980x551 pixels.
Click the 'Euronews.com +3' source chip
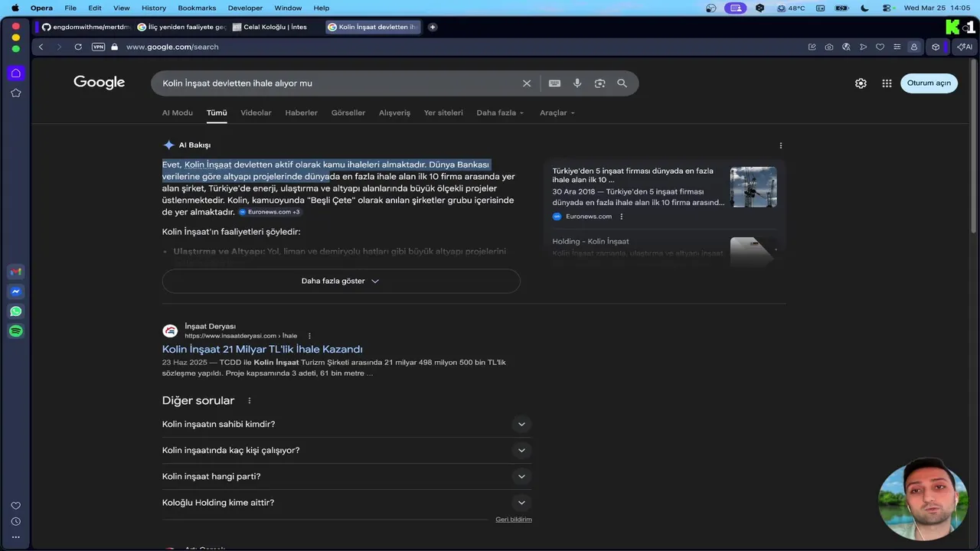[269, 212]
